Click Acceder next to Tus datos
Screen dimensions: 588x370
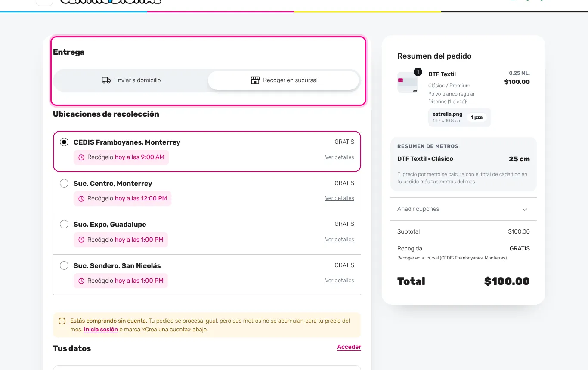click(x=349, y=347)
